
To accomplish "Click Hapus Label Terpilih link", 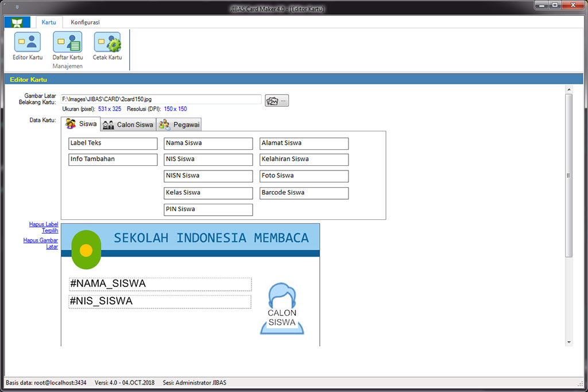I will 44,227.
